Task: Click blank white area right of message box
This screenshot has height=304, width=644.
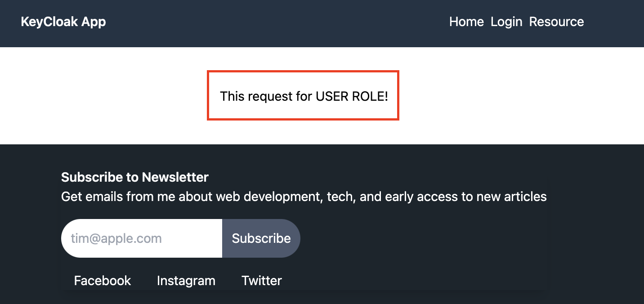Action: pos(522,95)
